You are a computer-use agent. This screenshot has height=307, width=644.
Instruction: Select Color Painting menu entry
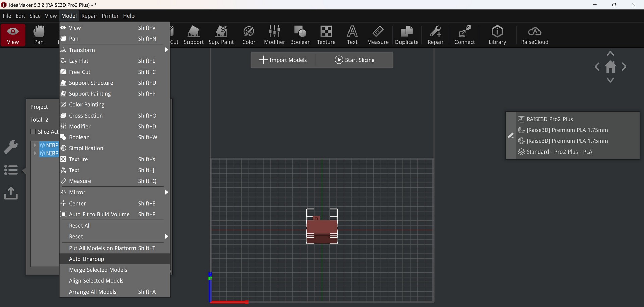tap(115, 104)
